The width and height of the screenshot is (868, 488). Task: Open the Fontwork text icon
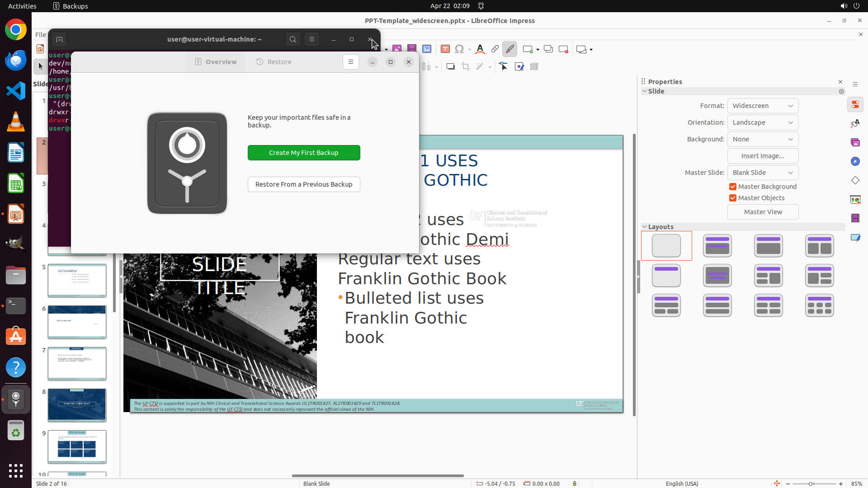(480, 49)
